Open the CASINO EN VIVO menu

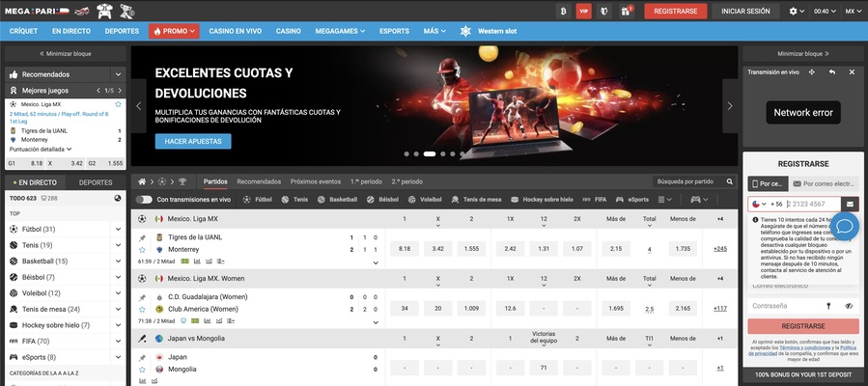tap(235, 31)
